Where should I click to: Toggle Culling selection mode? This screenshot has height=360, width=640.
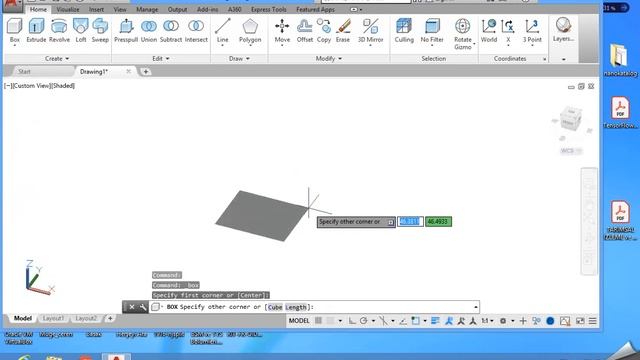pos(404,31)
